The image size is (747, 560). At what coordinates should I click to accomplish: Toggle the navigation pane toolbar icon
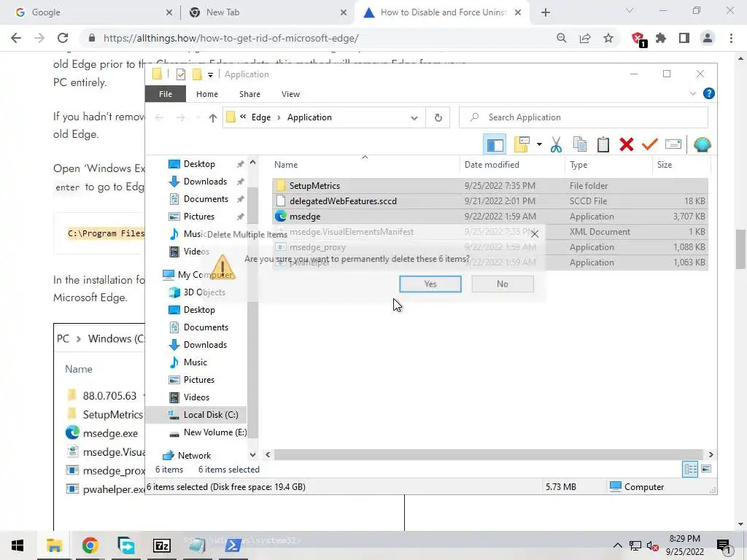[495, 144]
